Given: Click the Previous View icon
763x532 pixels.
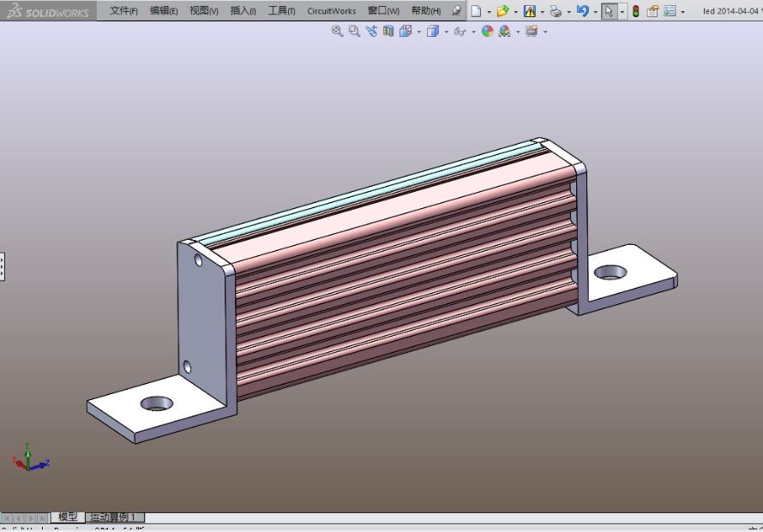Looking at the screenshot, I should [371, 31].
